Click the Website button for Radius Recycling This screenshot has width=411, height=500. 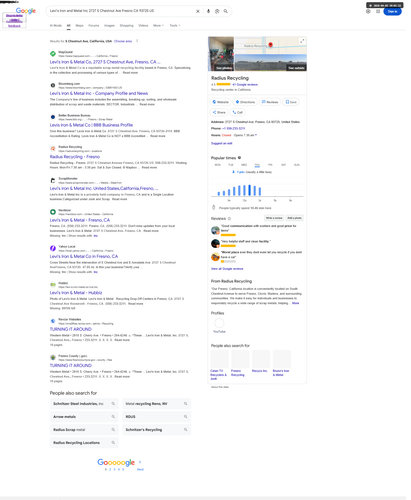coord(221,102)
